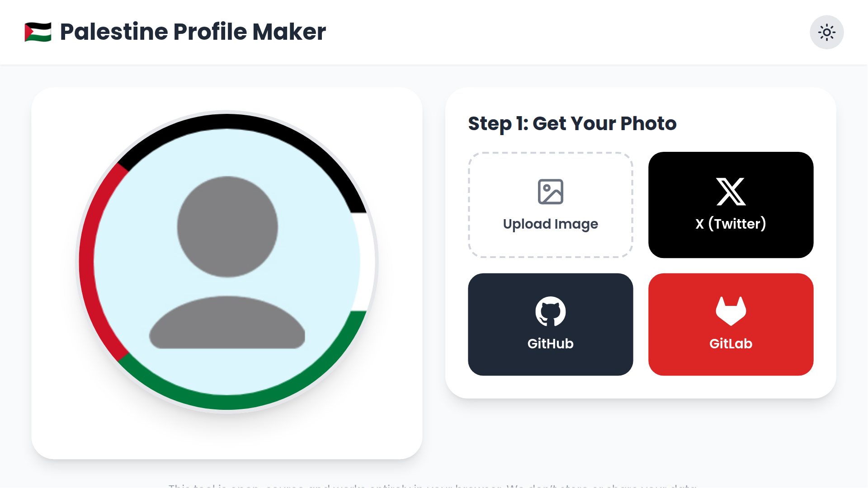Viewport: 868px width, 488px height.
Task: Pick the GitHub text label
Action: point(550,344)
